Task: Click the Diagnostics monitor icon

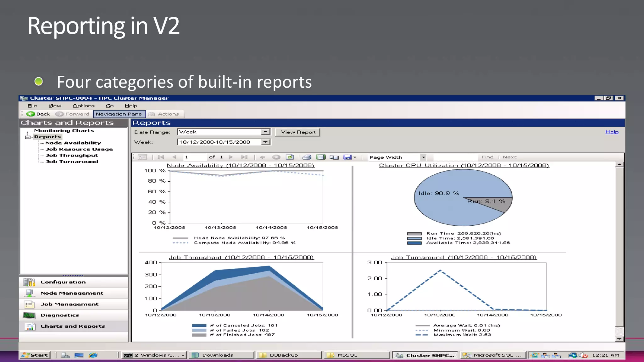Action: [x=29, y=315]
